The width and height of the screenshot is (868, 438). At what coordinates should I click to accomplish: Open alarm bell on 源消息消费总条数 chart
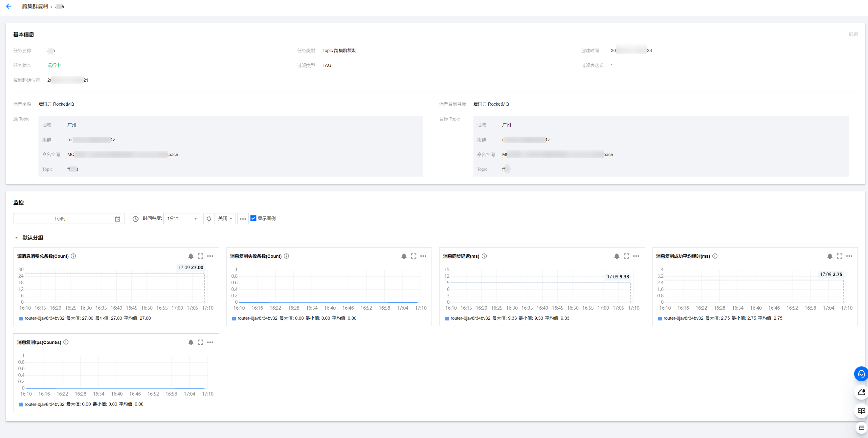point(191,256)
